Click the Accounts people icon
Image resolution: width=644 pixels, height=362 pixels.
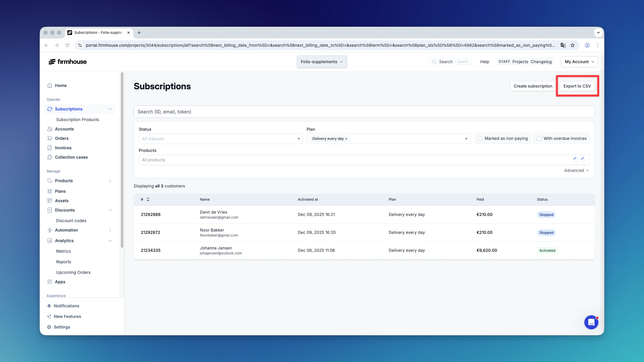pos(50,129)
